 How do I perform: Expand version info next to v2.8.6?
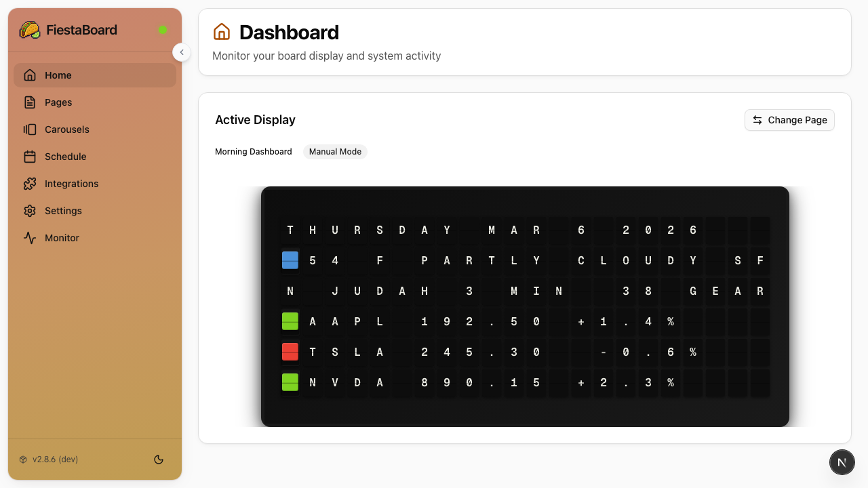tap(22, 460)
